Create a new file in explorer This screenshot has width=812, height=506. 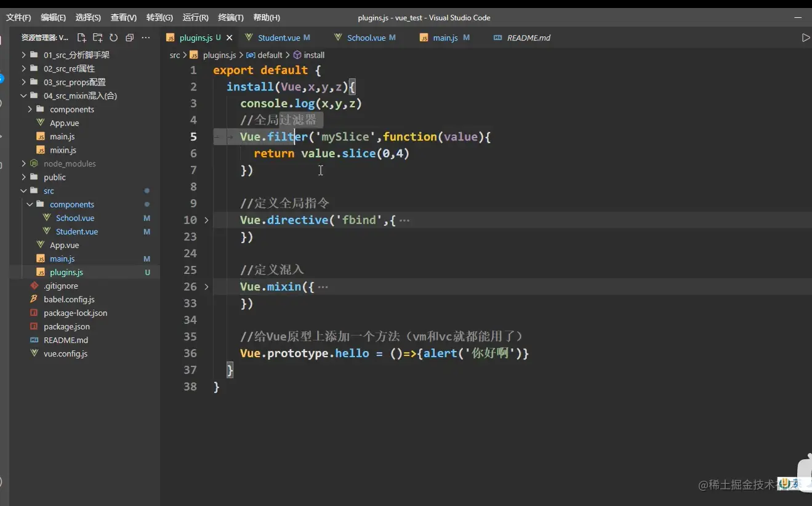point(81,38)
